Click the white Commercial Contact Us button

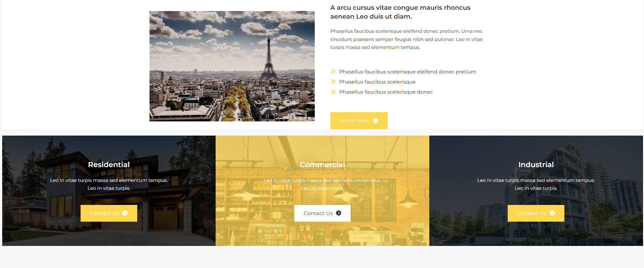point(322,213)
